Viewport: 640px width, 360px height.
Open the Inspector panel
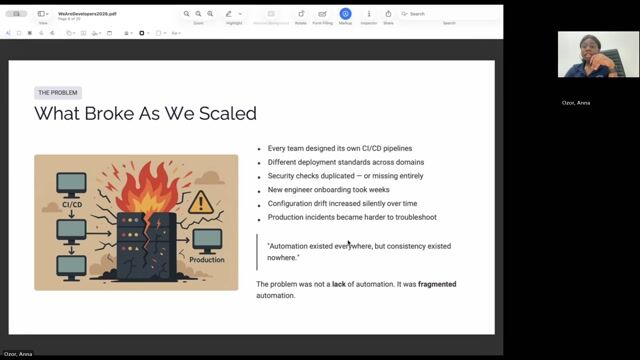click(x=369, y=14)
